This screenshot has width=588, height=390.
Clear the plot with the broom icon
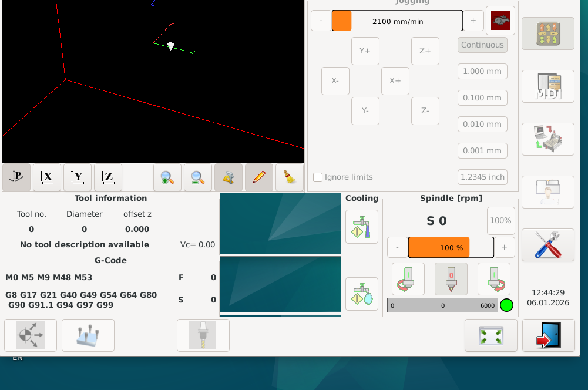290,177
